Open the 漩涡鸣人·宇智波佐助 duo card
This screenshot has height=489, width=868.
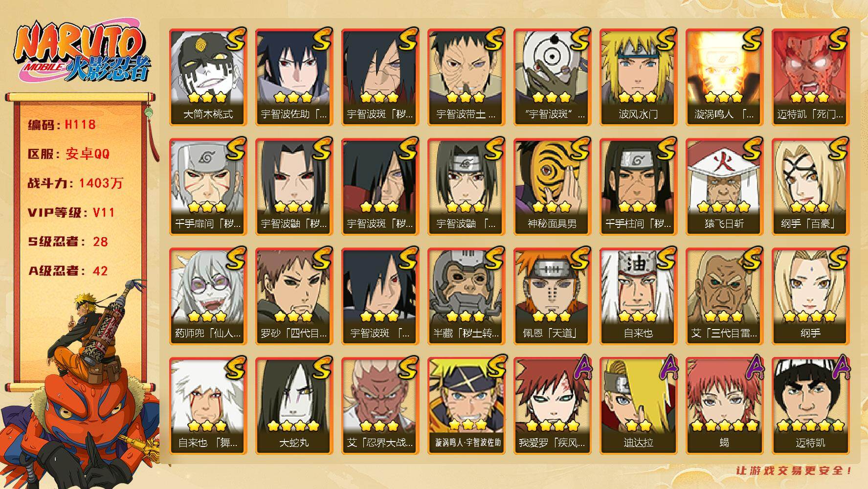466,405
